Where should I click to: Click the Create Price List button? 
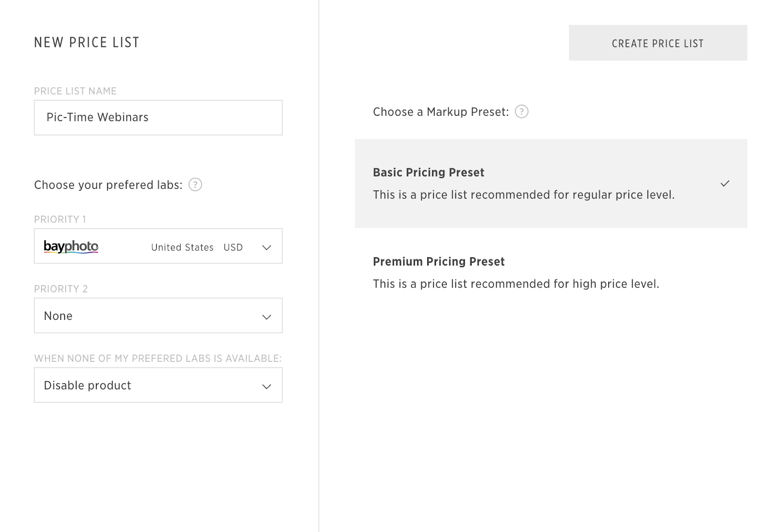tap(657, 43)
